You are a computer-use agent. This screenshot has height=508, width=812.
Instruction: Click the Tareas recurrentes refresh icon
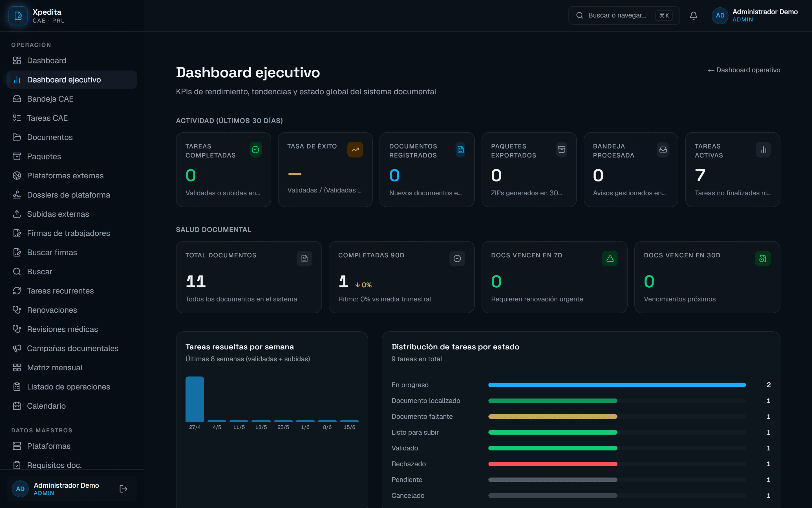17,291
